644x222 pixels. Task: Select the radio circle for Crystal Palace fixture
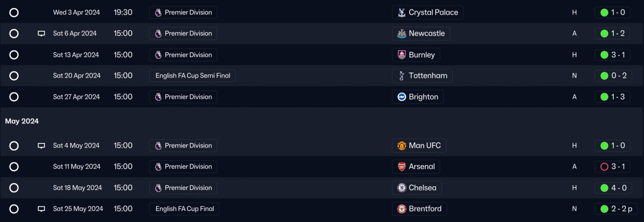tap(14, 13)
